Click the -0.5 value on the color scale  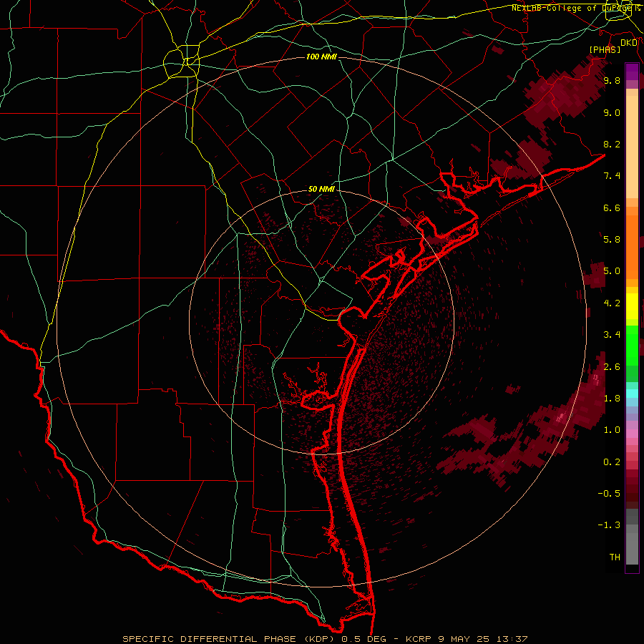tap(609, 494)
